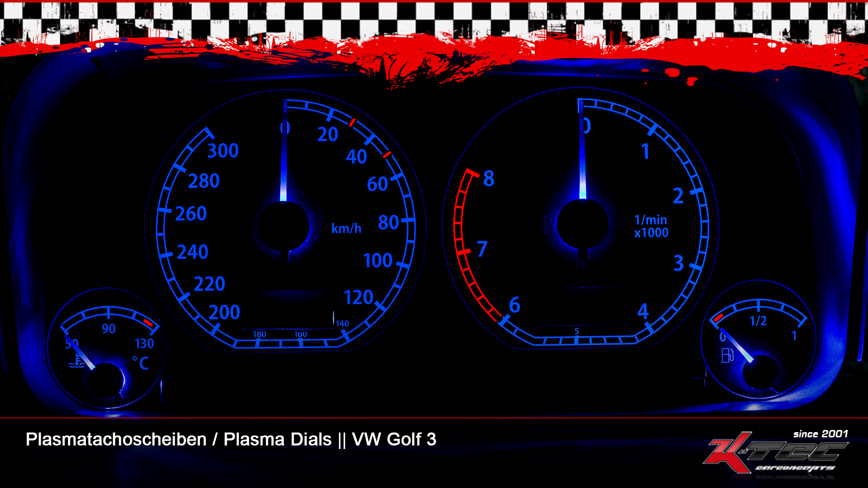
Task: Click the coolant temperature icon
Action: [77, 361]
